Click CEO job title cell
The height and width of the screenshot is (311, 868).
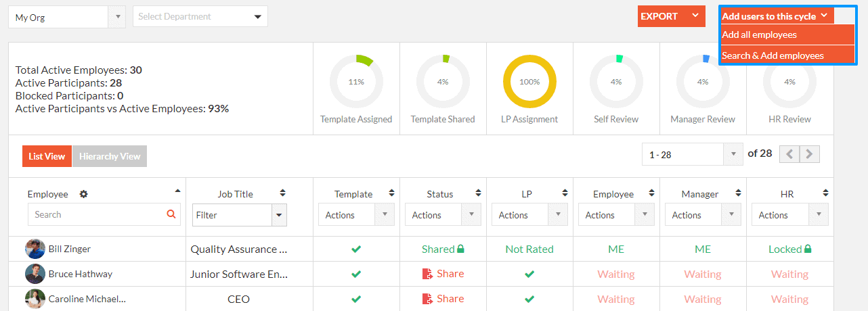coord(238,299)
